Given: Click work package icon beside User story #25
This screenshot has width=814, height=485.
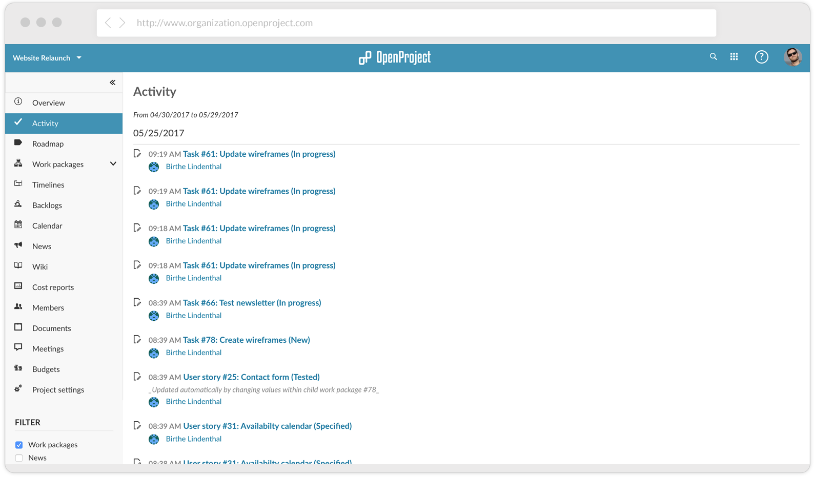Looking at the screenshot, I should (x=137, y=376).
